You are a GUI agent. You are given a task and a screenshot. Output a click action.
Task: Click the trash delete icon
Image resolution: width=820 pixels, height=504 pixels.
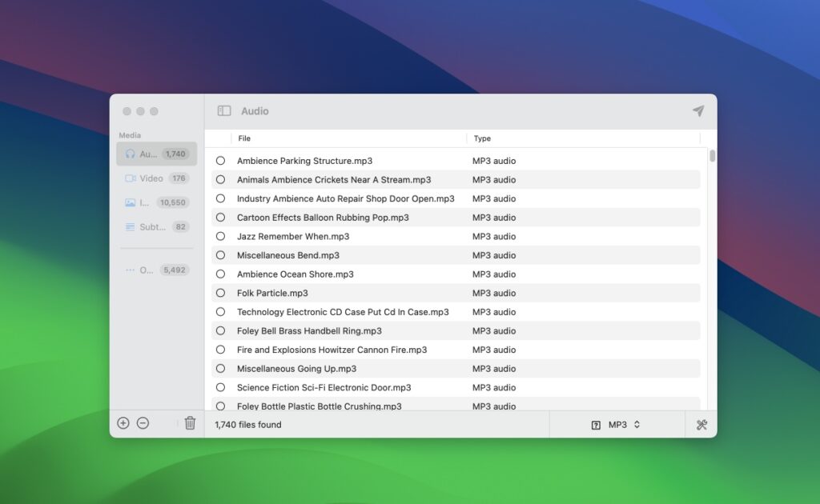pos(189,422)
